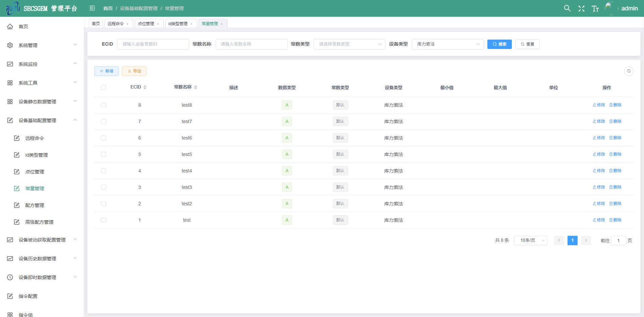
Task: Open 配方管理 in the sidebar menu
Action: (35, 205)
